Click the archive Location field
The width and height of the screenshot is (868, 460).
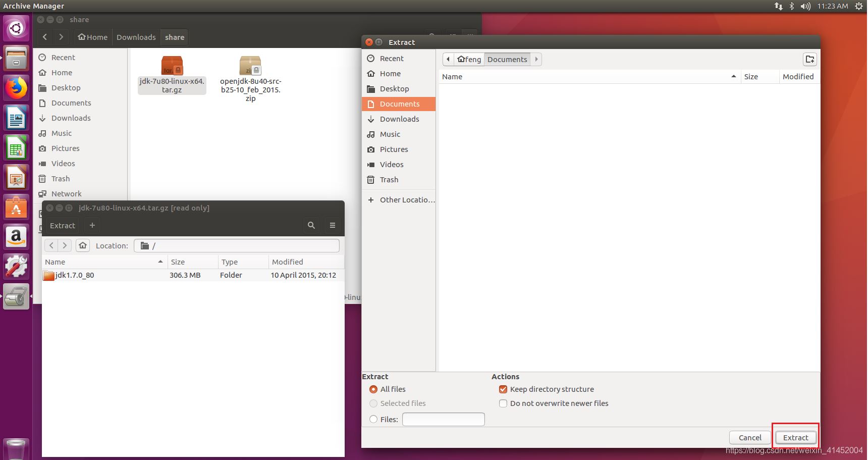coord(237,245)
